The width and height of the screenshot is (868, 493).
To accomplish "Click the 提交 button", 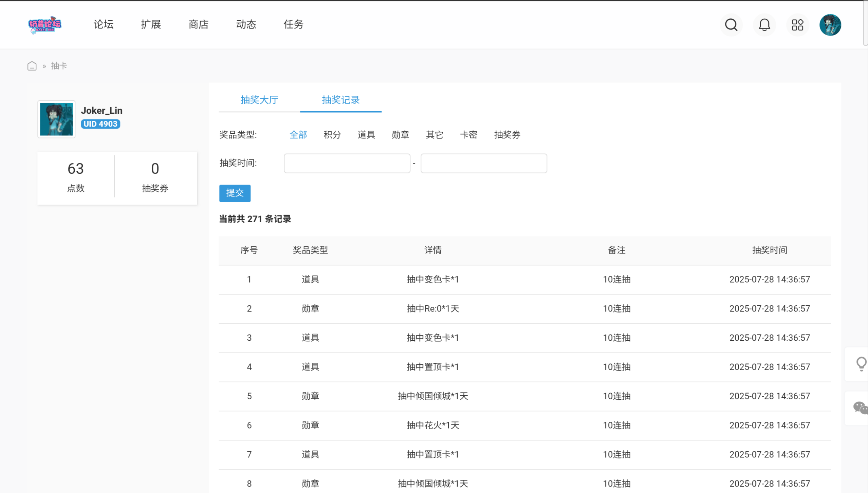I will point(235,193).
